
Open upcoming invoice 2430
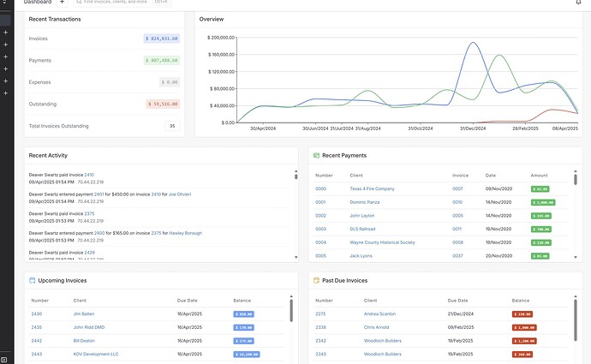pyautogui.click(x=37, y=313)
